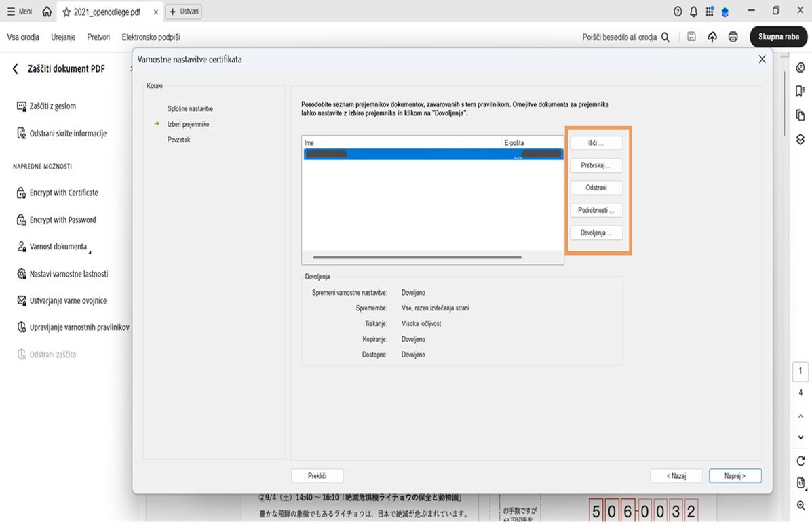
Task: Close the Varnostne nastavitve certifikata dialog
Action: click(762, 59)
